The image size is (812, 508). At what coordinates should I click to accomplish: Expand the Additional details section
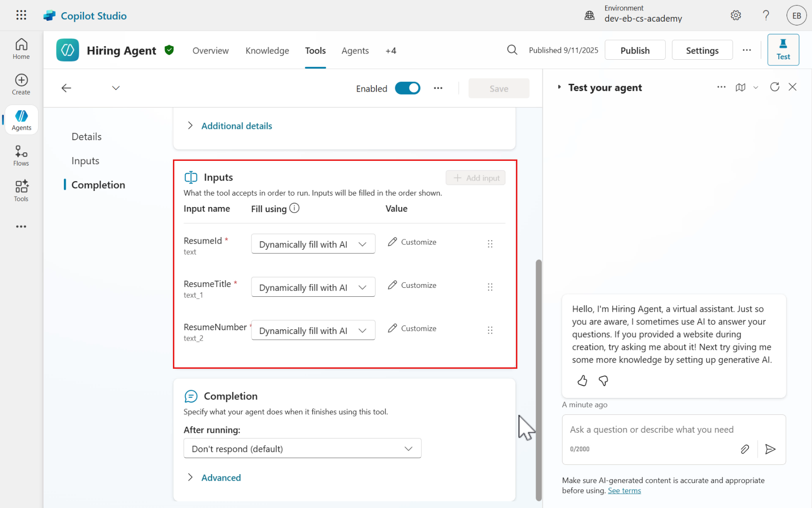(x=236, y=126)
